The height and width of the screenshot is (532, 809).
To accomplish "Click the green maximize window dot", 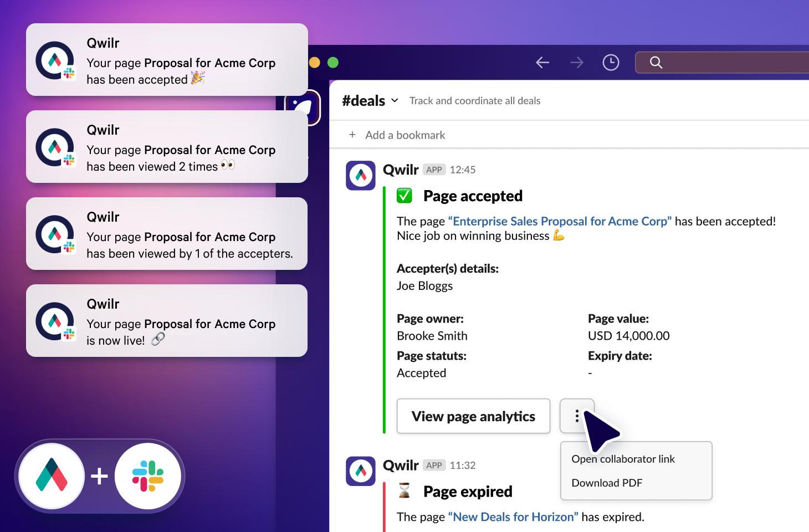I will [333, 63].
